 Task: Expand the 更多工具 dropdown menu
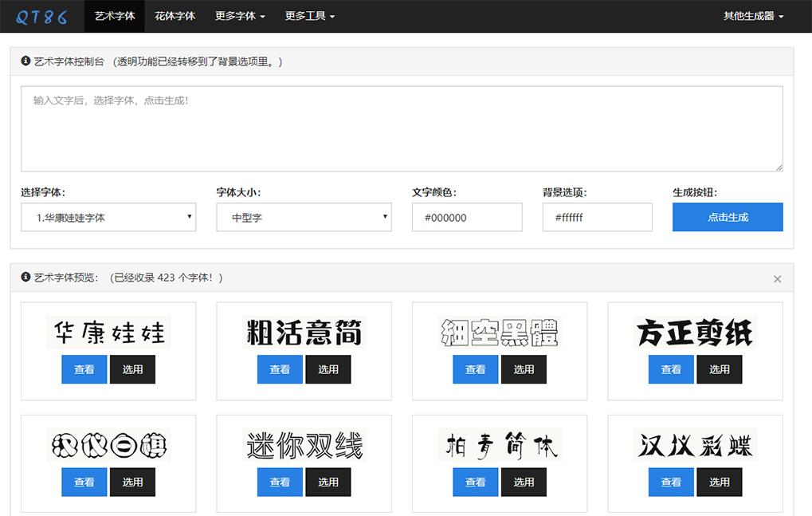point(310,16)
